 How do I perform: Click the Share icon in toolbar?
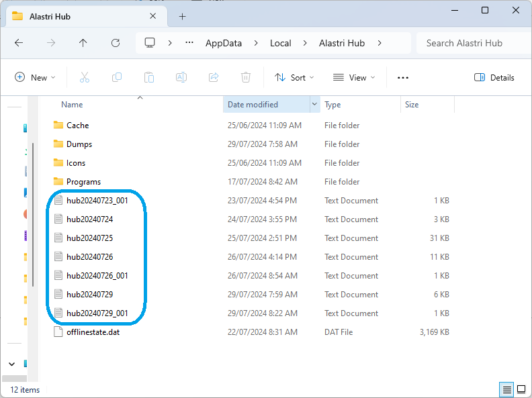click(x=214, y=77)
